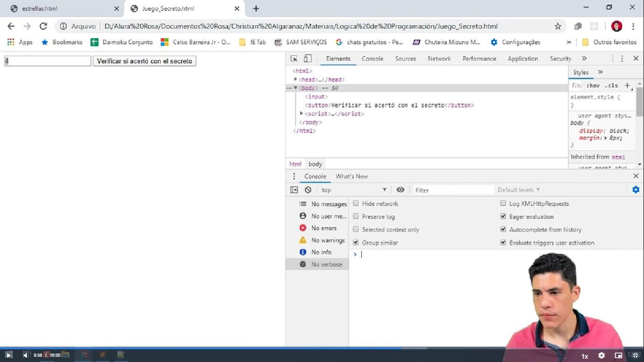
Task: Open the Default levels dropdown
Action: pyautogui.click(x=519, y=190)
